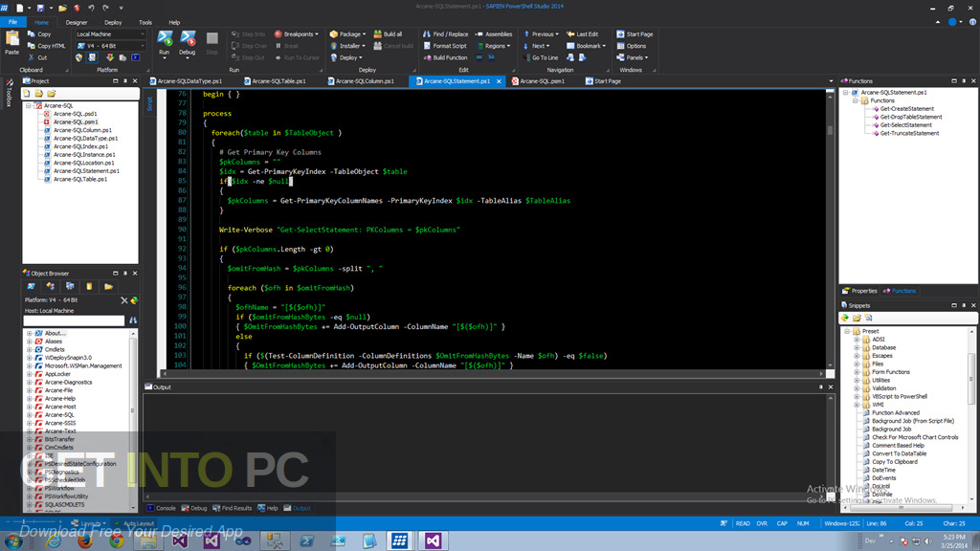
Task: Click the PowerShell icon in Object Browser toolbar
Action: pos(31,286)
